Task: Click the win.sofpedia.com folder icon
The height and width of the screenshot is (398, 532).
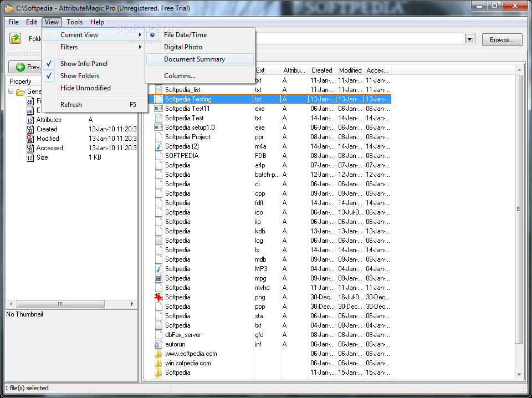Action: [x=158, y=364]
